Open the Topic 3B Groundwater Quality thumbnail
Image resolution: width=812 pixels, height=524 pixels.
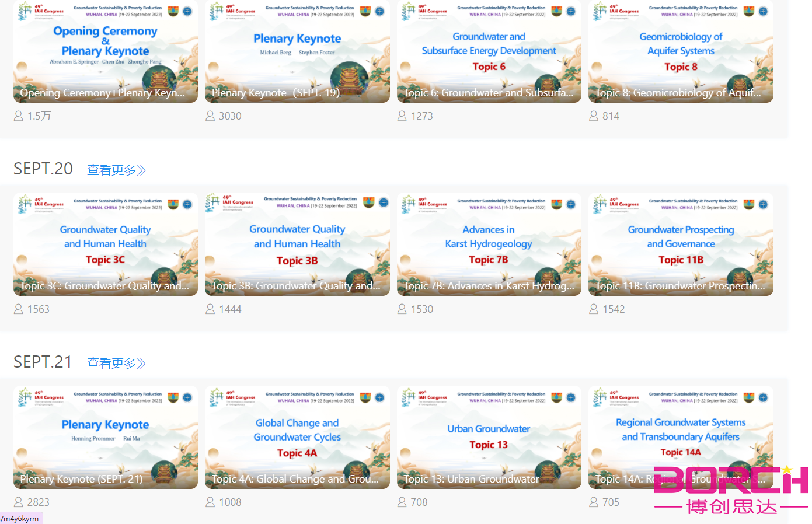pyautogui.click(x=297, y=244)
